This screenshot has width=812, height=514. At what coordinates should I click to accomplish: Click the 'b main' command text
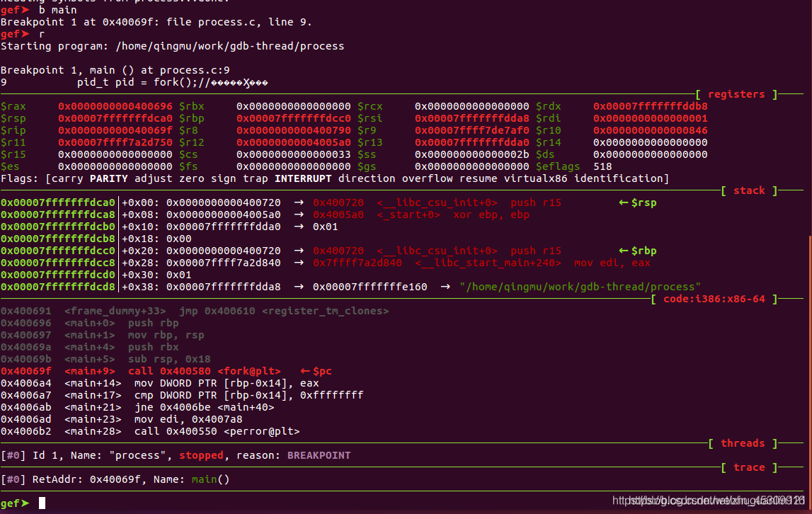[58, 10]
